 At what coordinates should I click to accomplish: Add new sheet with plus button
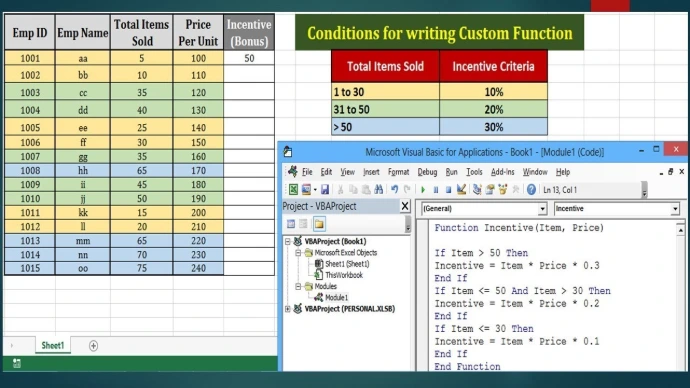point(93,346)
